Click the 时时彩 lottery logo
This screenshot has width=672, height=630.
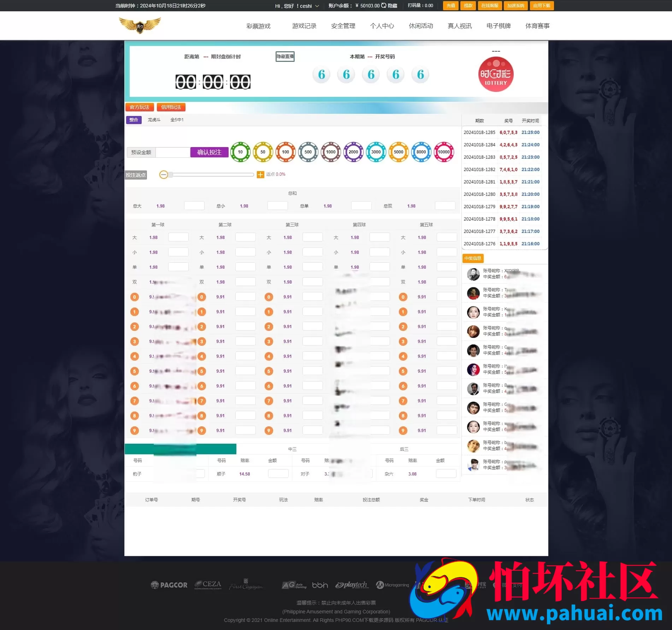pos(495,74)
